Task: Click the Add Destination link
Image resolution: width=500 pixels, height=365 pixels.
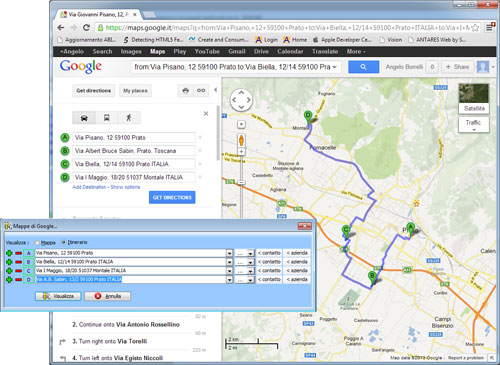Action: tap(89, 187)
